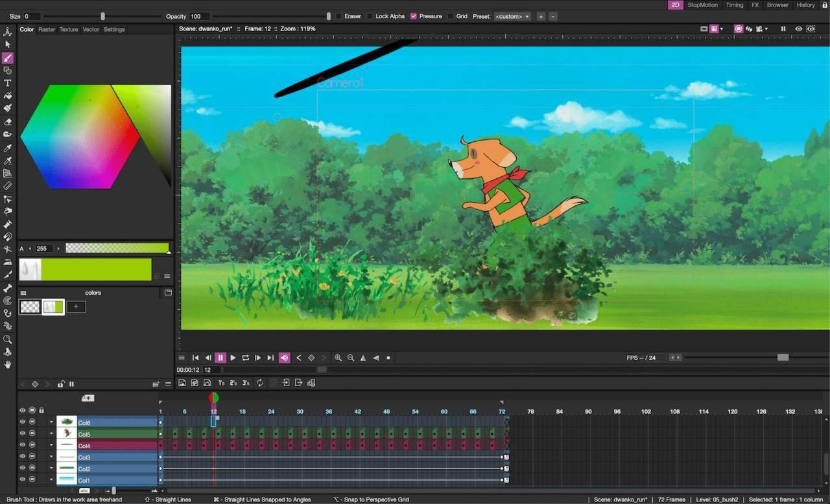Add a new style with plus button

pos(76,306)
